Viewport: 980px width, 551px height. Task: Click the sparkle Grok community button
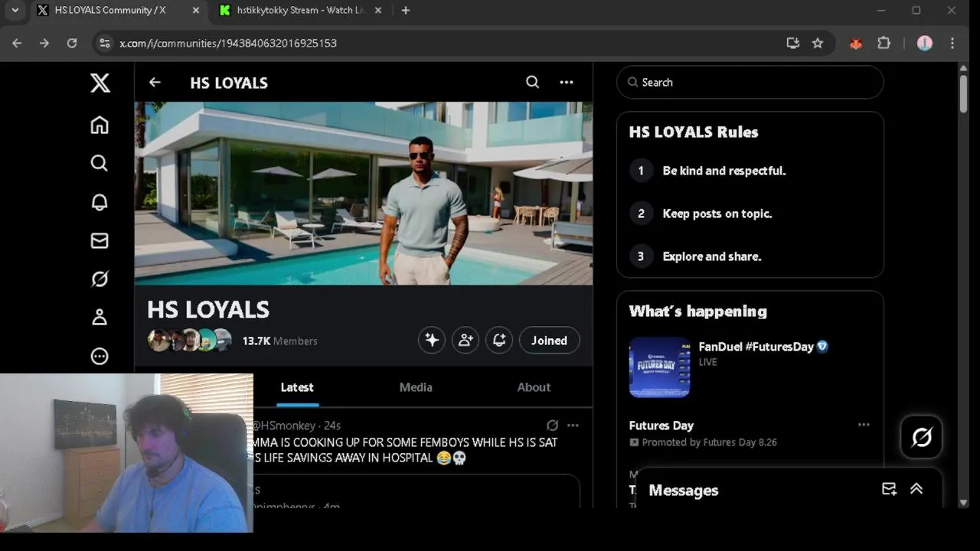click(432, 341)
